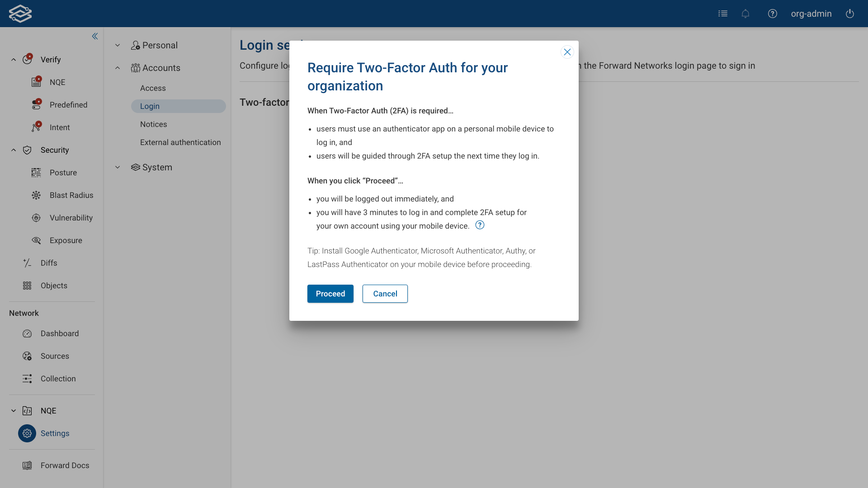Open the Exposure view
Image resolution: width=868 pixels, height=488 pixels.
66,240
